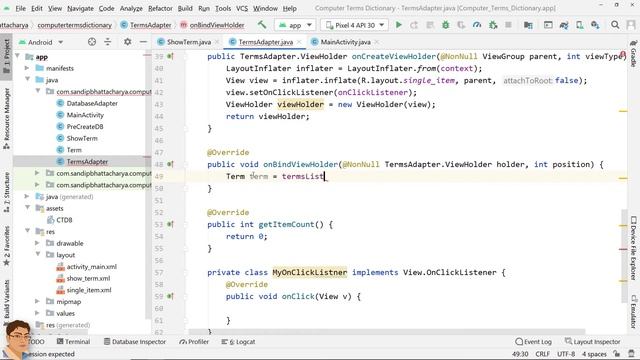
Task: Collapse all with project panel icon
Action: [x=108, y=42]
